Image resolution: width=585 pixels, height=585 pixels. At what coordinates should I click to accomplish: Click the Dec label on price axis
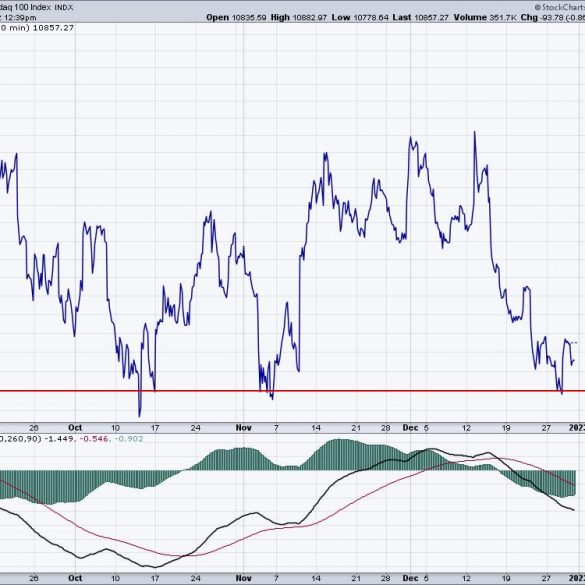pyautogui.click(x=410, y=428)
